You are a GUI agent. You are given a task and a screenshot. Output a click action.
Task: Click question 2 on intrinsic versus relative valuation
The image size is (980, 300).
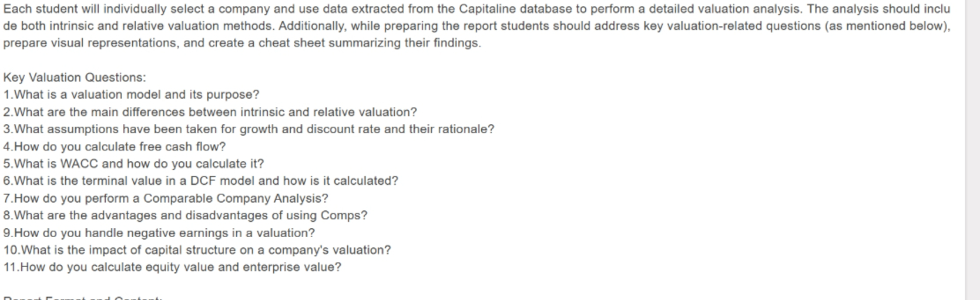(210, 112)
